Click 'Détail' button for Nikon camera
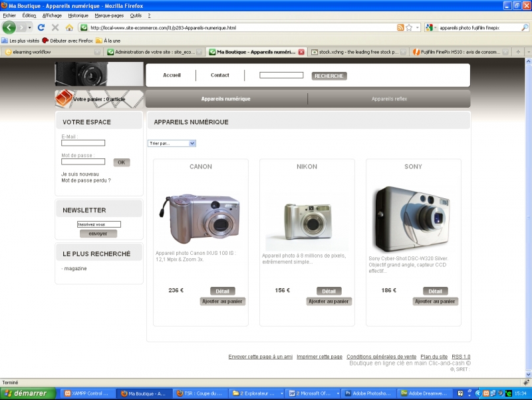 point(329,291)
